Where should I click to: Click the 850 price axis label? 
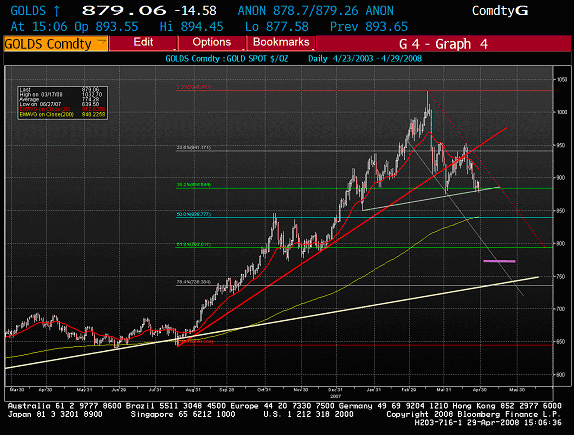point(561,211)
